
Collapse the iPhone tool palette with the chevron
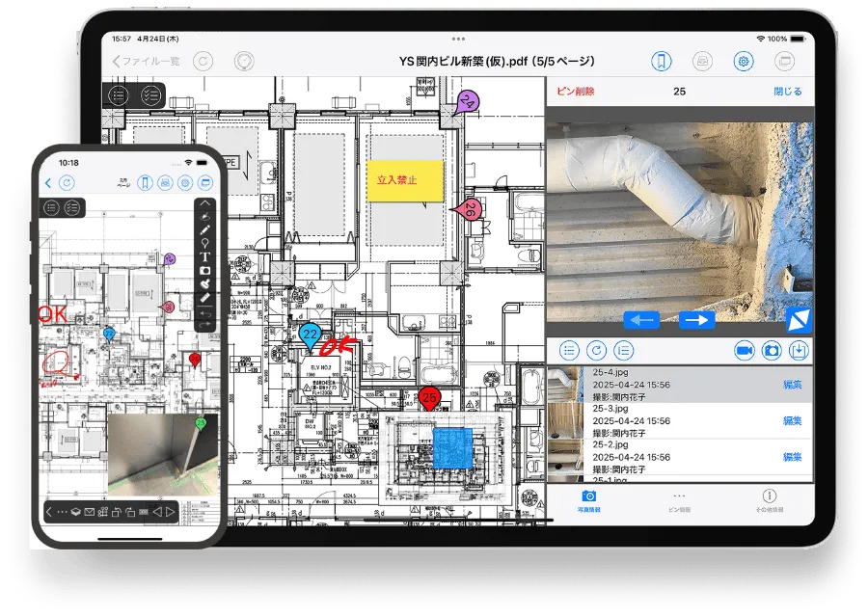(x=204, y=203)
